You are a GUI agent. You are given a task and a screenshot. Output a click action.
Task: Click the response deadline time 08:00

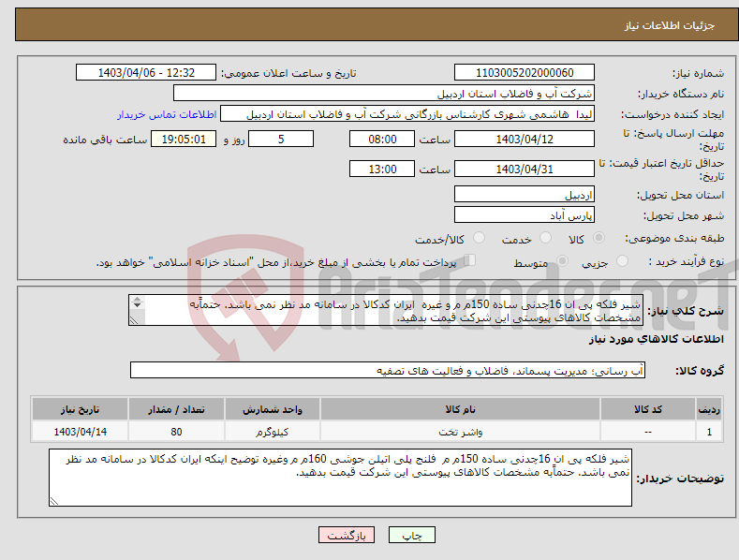tap(382, 139)
